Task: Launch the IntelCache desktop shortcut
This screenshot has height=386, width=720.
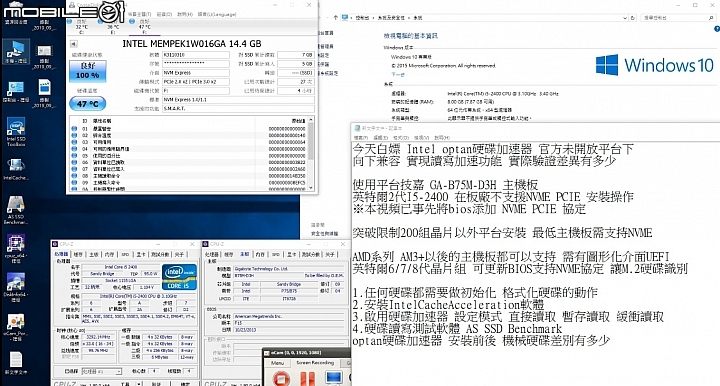Action: point(16,169)
